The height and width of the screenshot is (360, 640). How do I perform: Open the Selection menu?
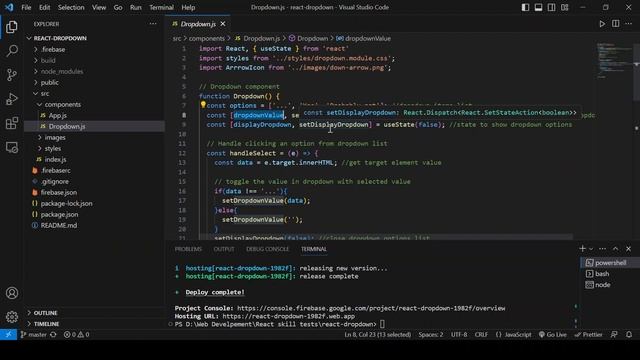[71, 7]
